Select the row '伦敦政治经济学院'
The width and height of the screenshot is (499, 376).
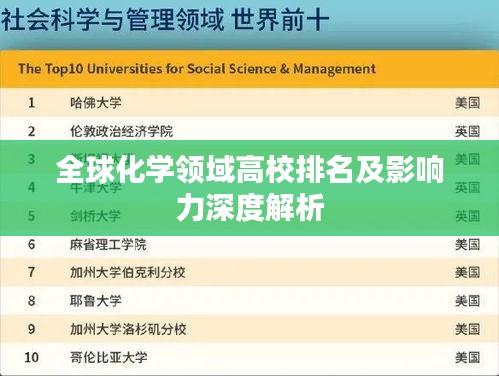249,131
